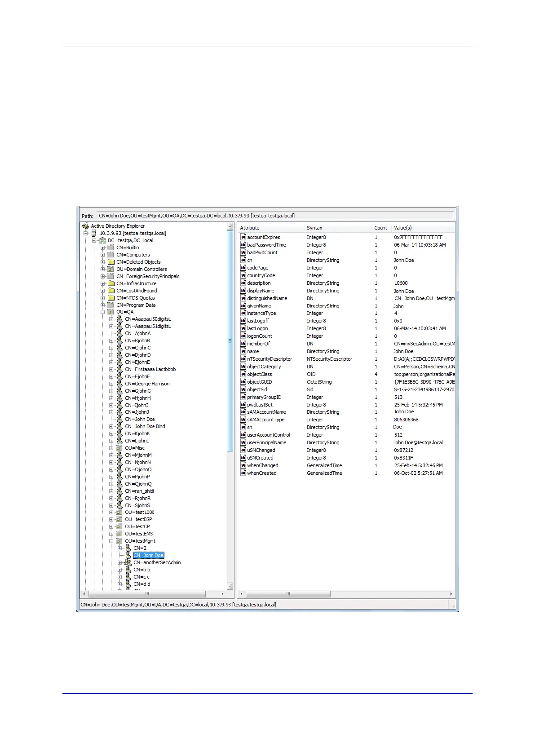Viewport: 535px width, 756px height.
Task: Sort by the Attribute column header
Action: tap(271, 228)
